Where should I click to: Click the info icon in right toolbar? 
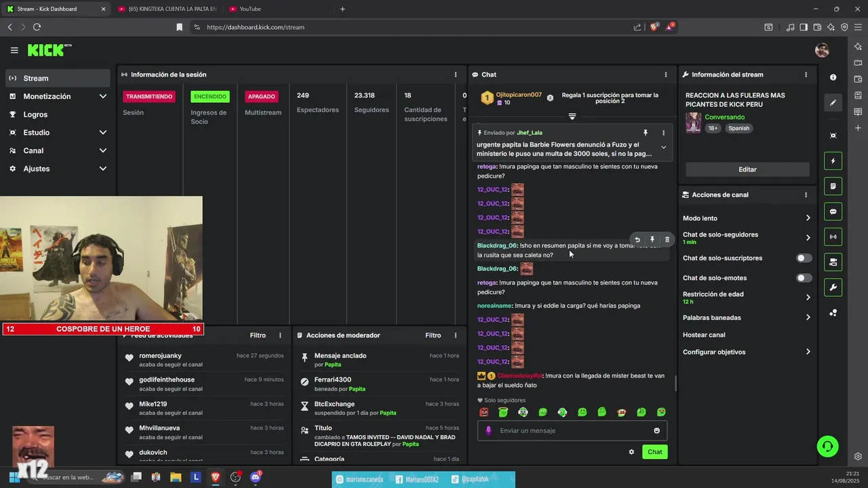click(x=833, y=77)
